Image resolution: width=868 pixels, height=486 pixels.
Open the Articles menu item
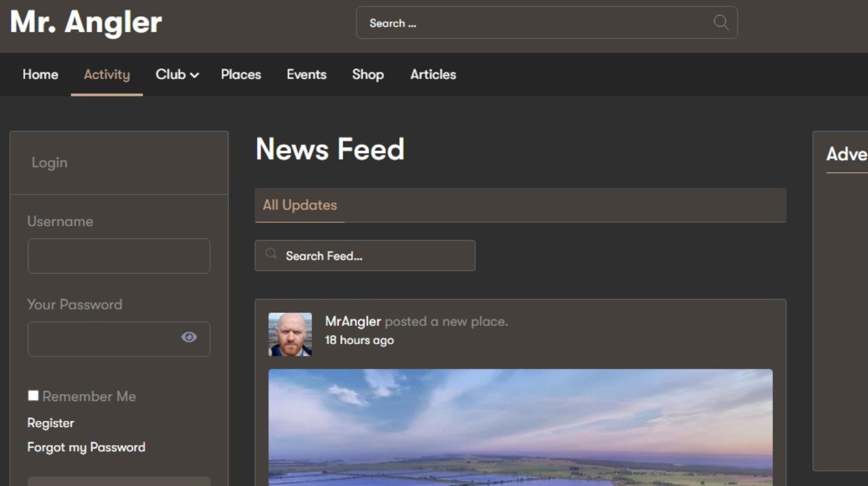(433, 75)
